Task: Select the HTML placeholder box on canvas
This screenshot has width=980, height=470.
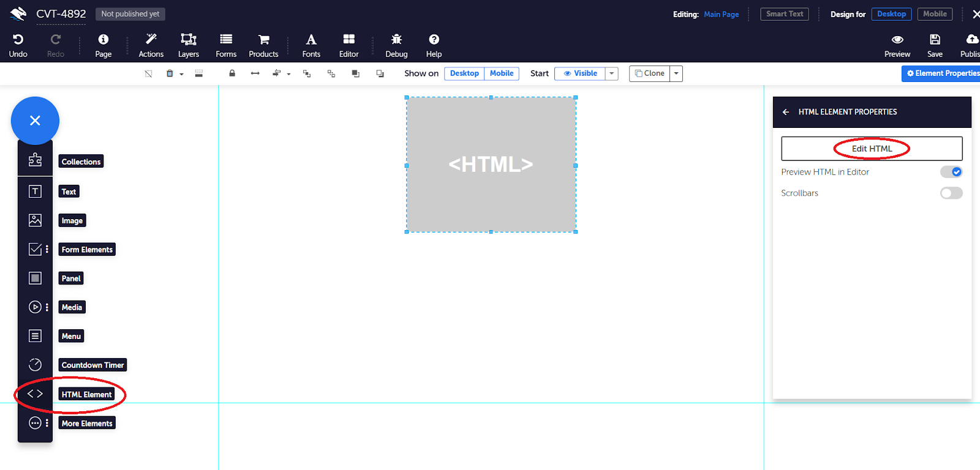Action: tap(491, 165)
